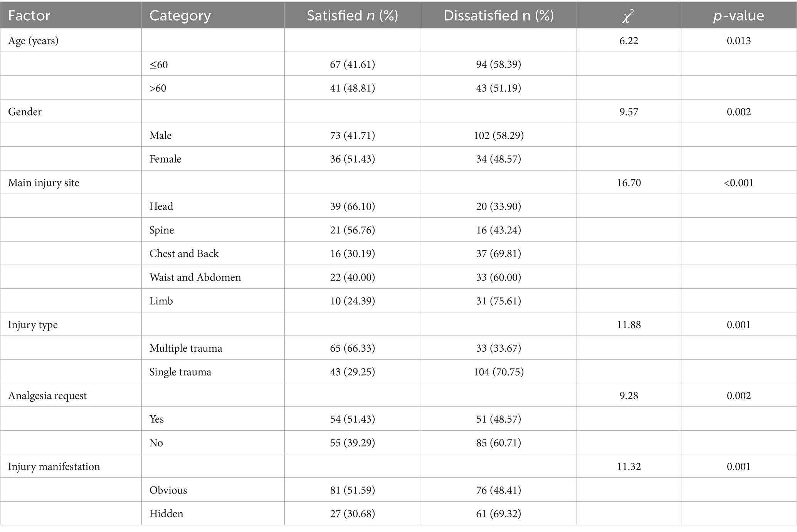Select the Chest and Back category cell
This screenshot has width=797, height=532.
[x=184, y=253]
